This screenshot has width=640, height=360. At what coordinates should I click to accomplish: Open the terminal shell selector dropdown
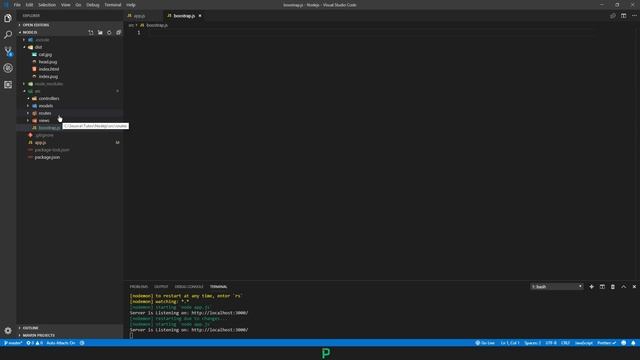coord(557,287)
